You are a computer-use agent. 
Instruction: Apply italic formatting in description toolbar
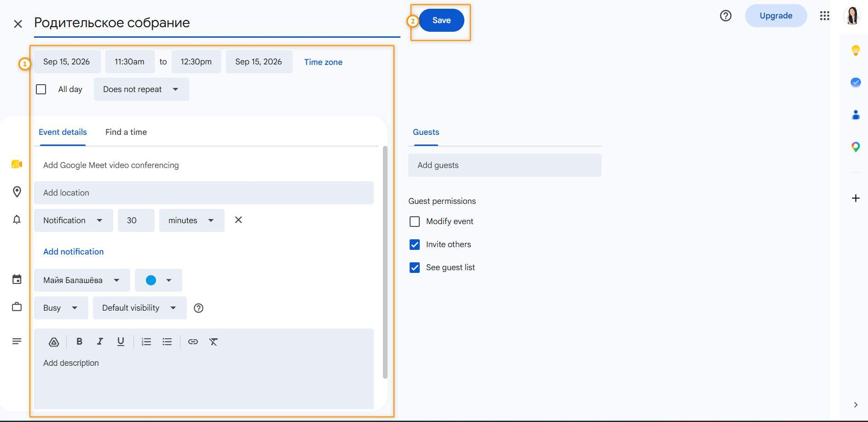click(99, 341)
